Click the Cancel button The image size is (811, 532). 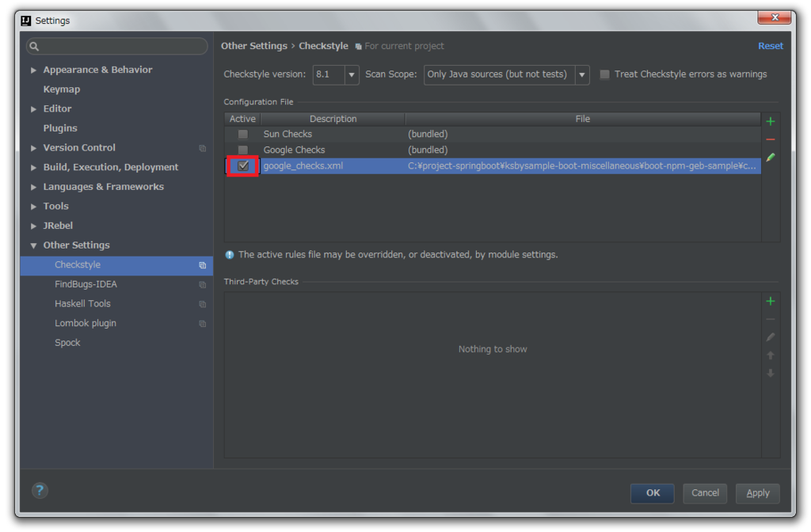point(705,493)
